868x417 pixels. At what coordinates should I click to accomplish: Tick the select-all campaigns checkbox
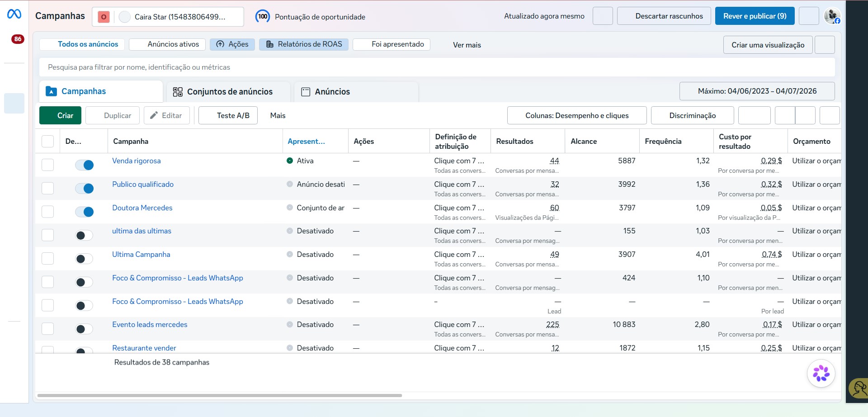tap(47, 141)
